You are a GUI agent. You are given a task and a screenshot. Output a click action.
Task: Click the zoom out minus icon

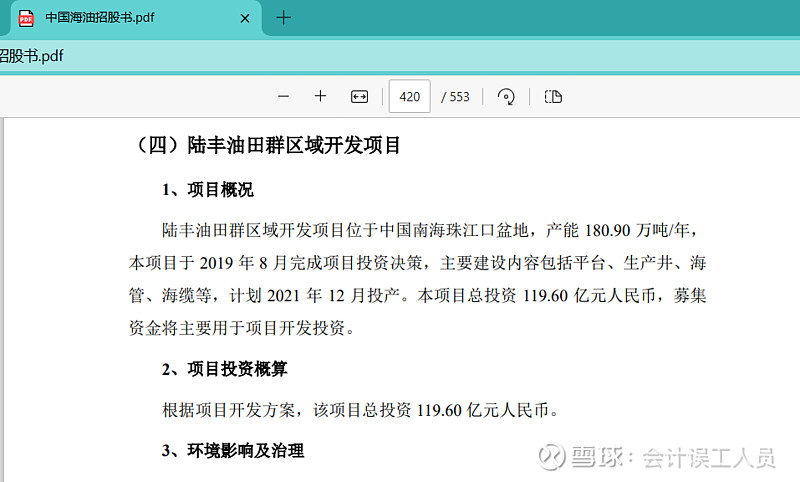[284, 96]
